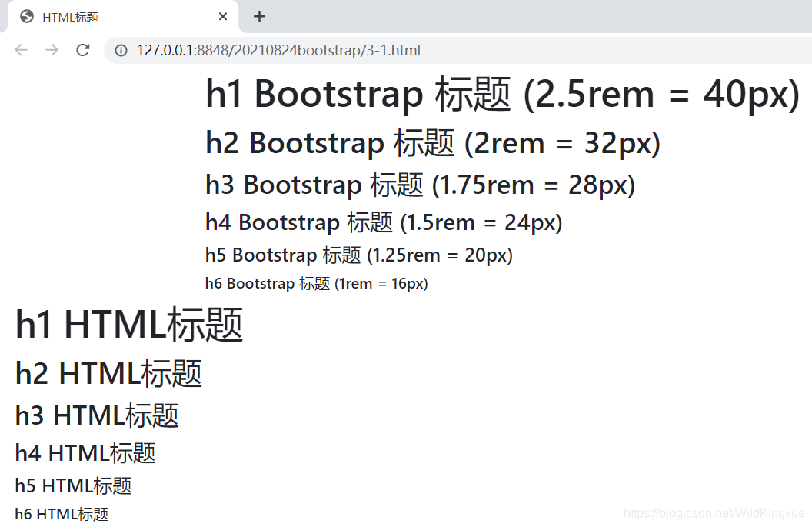Click the h2 Bootstrap 标题 heading
The height and width of the screenshot is (527, 812).
point(432,143)
